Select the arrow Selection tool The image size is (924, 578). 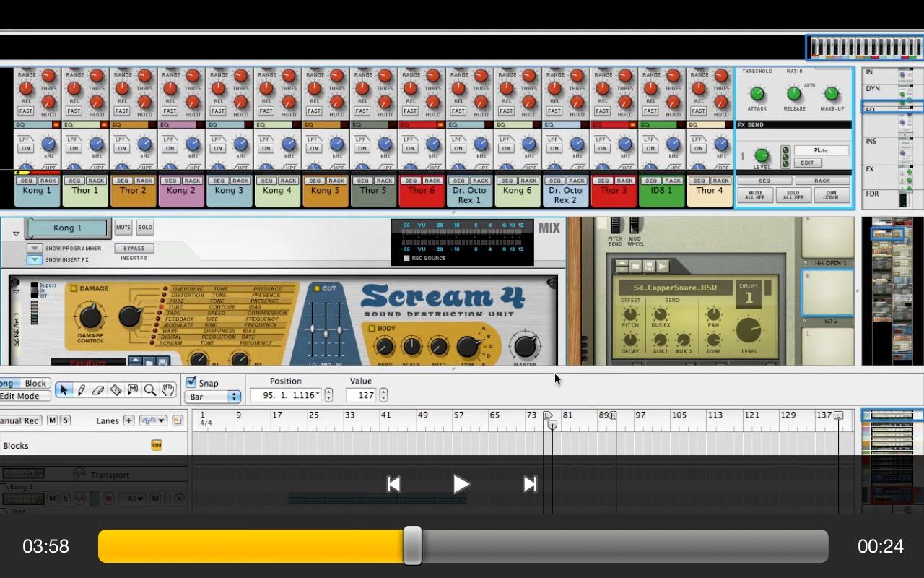[x=64, y=390]
